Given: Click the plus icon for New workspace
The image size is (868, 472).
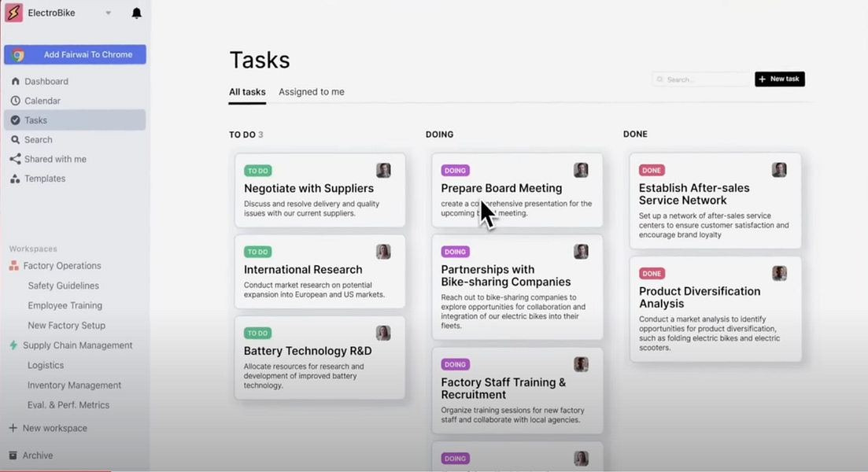Looking at the screenshot, I should point(13,428).
